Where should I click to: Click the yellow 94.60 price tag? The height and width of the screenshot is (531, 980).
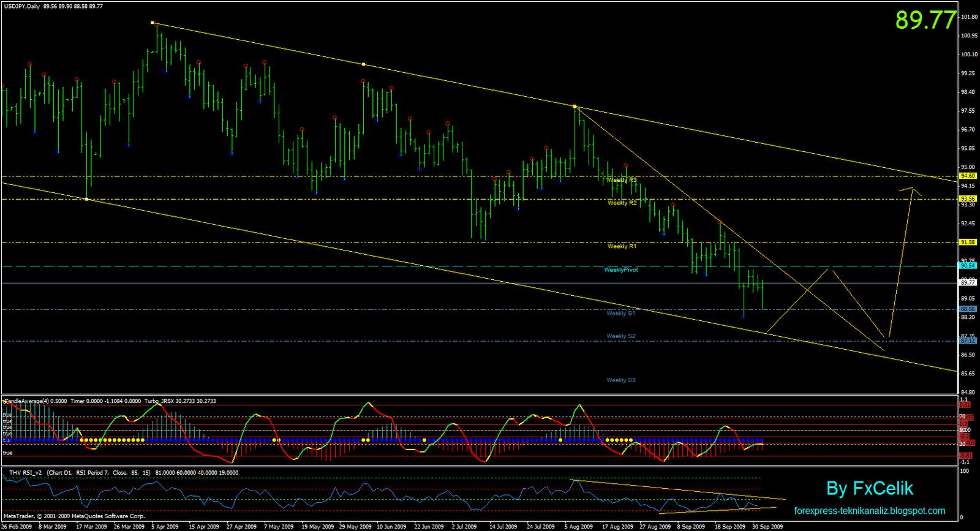point(968,176)
